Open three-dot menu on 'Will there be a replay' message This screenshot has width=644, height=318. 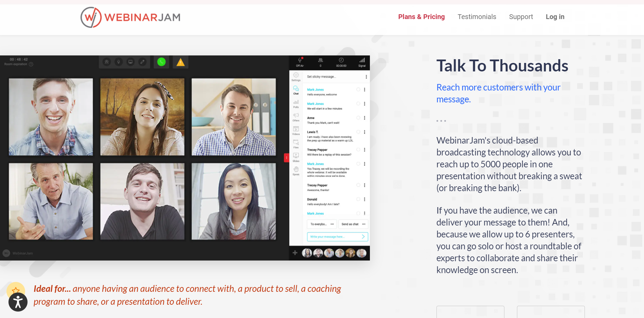pos(364,150)
